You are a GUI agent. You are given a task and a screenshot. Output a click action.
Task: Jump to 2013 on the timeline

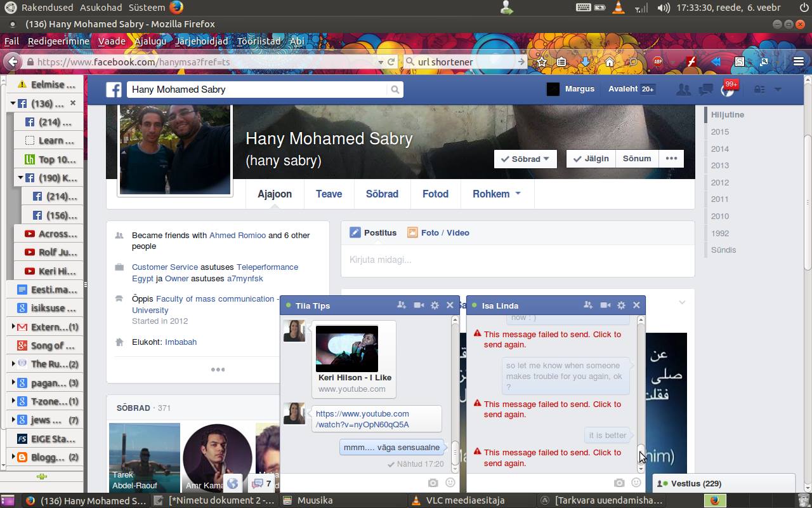pos(720,165)
